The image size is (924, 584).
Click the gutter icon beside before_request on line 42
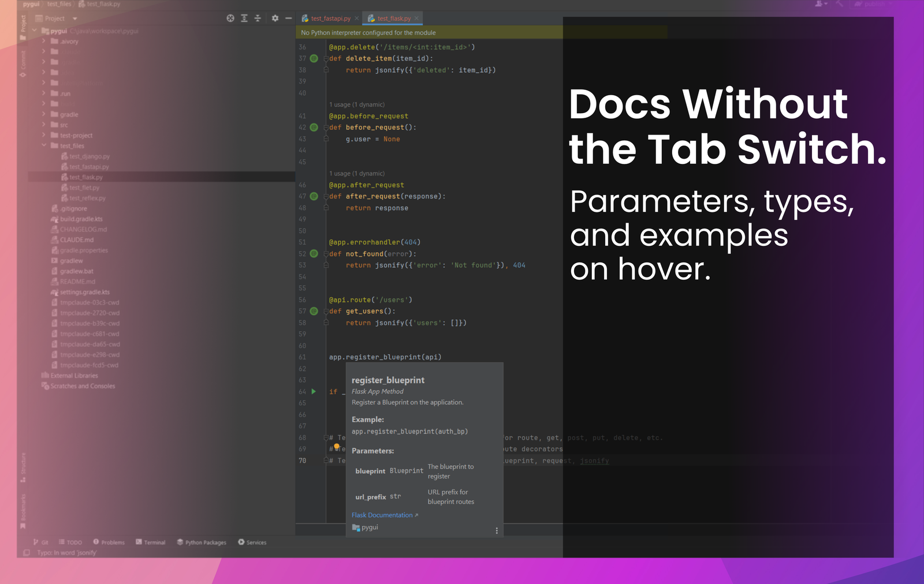click(314, 128)
